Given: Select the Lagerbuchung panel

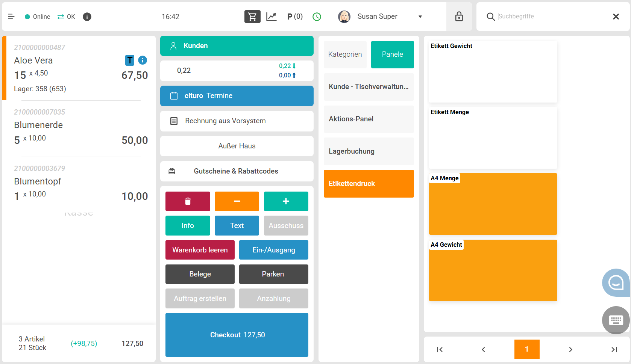Looking at the screenshot, I should (369, 151).
